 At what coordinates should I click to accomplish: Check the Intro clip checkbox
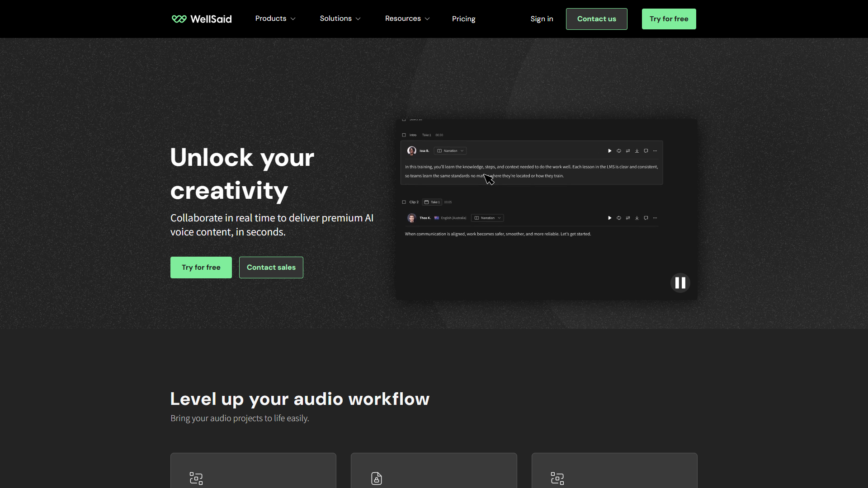coord(404,135)
